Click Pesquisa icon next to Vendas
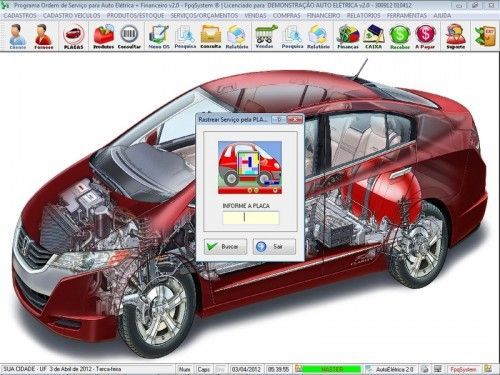 point(292,37)
